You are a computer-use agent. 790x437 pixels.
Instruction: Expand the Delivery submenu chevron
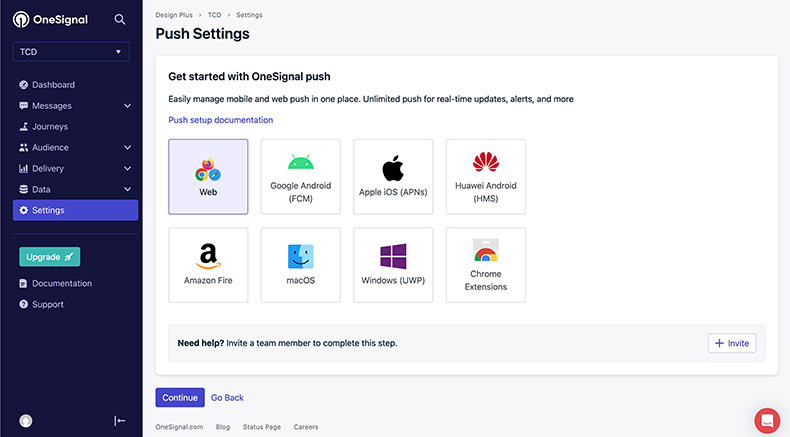point(127,168)
